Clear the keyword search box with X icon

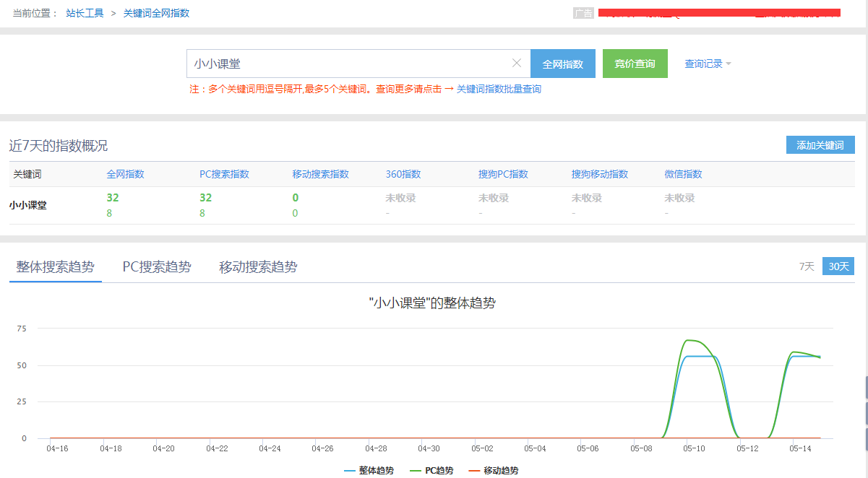coord(516,64)
